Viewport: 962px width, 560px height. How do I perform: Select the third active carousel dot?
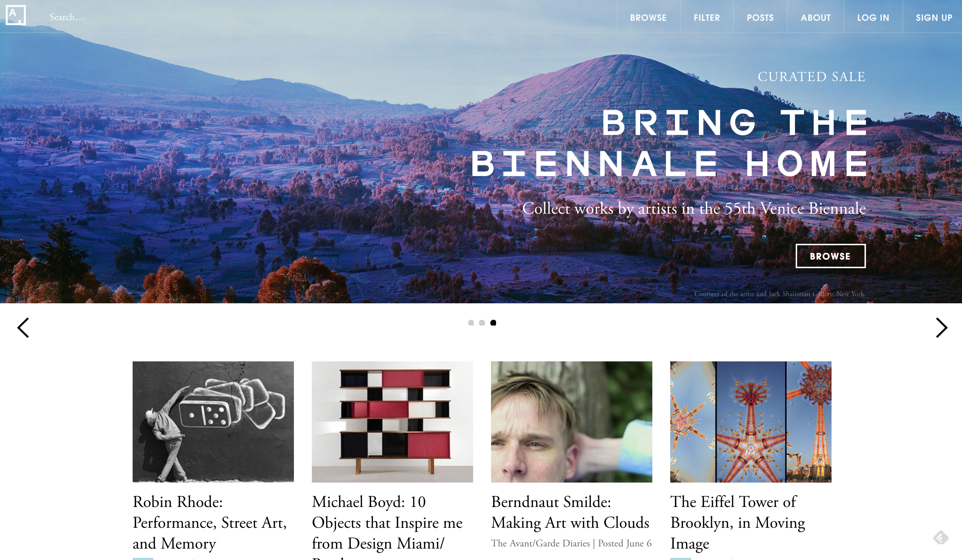(x=493, y=323)
